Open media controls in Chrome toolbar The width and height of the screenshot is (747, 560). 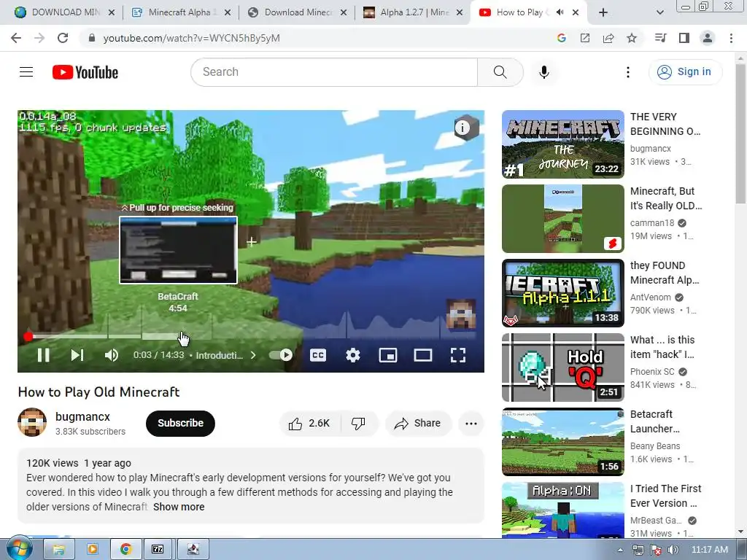[x=660, y=38]
